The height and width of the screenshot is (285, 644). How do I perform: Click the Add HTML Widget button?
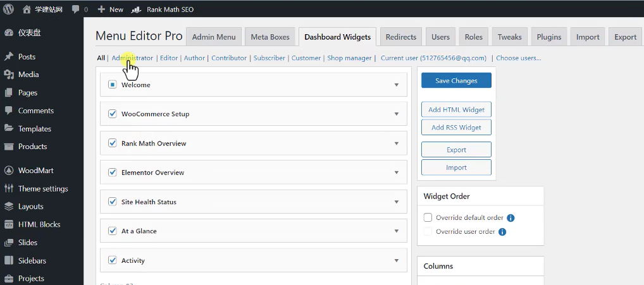pyautogui.click(x=456, y=109)
